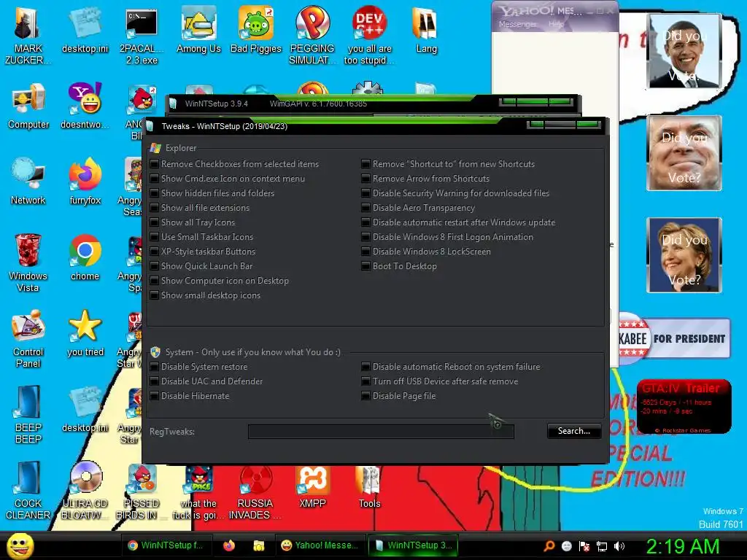
Task: Enable Show hidden files and folders
Action: tap(155, 192)
